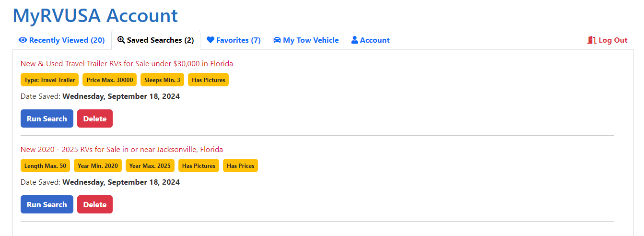Click the red door icon beside Log Out
644x236 pixels.
coord(592,40)
